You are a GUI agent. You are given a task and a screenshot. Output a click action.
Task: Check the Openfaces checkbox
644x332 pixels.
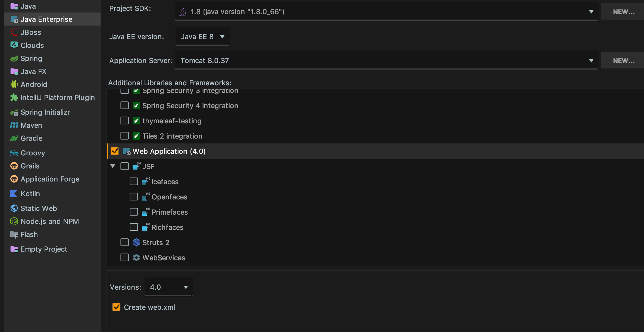(134, 197)
